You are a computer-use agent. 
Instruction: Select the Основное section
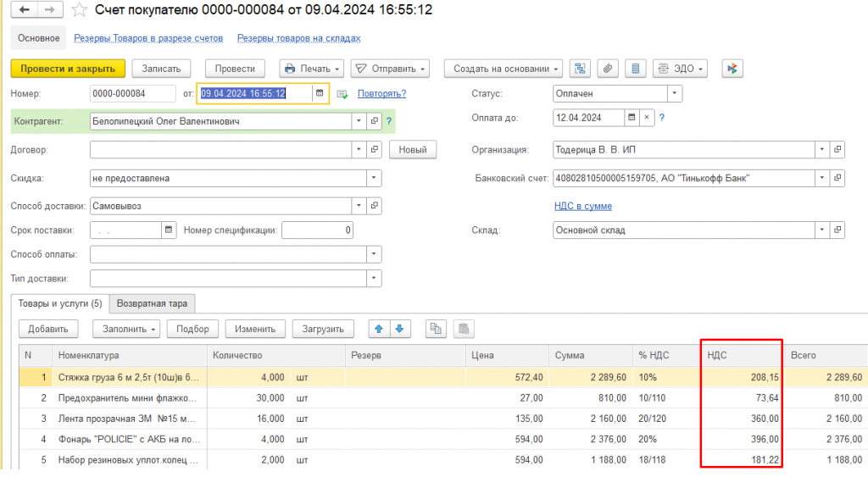(39, 38)
